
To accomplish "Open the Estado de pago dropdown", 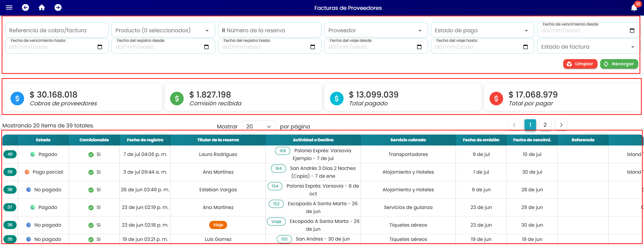I will pyautogui.click(x=482, y=30).
